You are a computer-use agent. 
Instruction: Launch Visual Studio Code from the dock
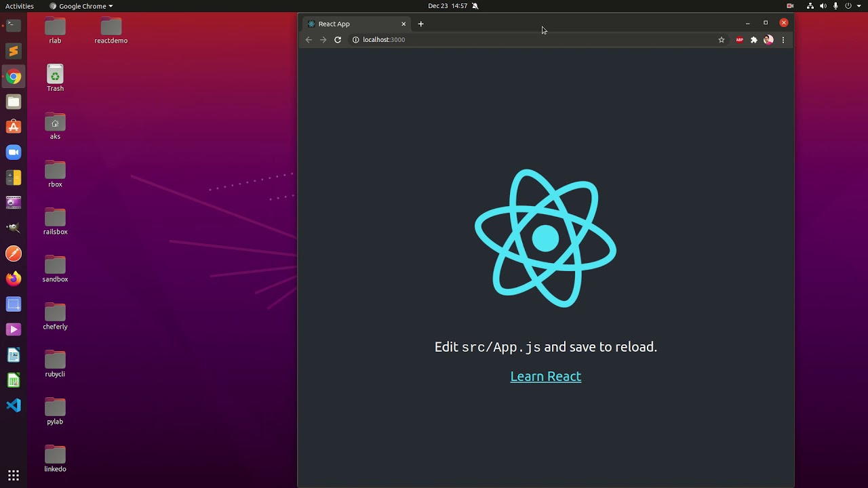pos(14,405)
